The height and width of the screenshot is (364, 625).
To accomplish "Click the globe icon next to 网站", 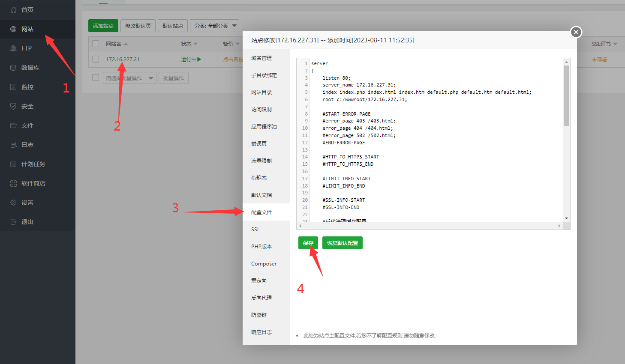I will pyautogui.click(x=13, y=29).
